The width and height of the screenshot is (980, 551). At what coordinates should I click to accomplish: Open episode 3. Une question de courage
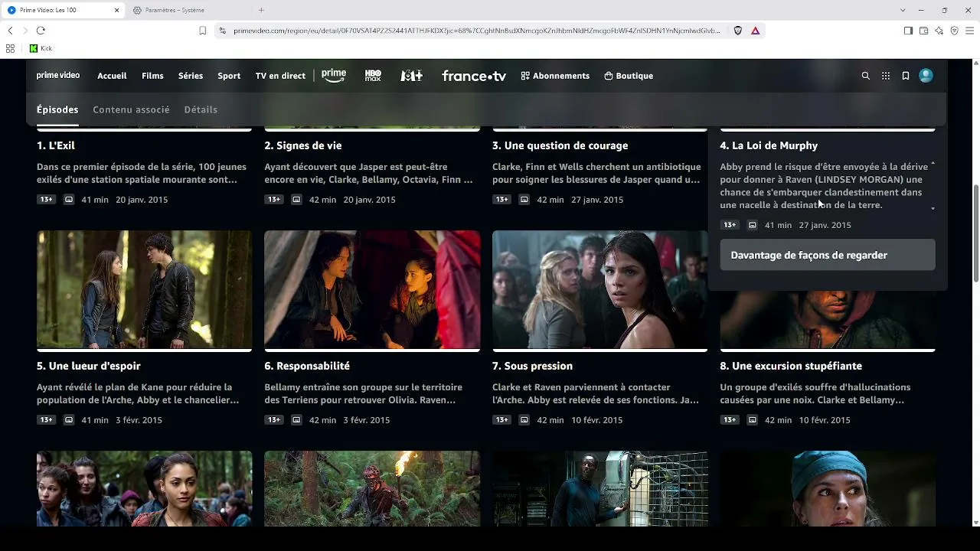[x=560, y=145]
